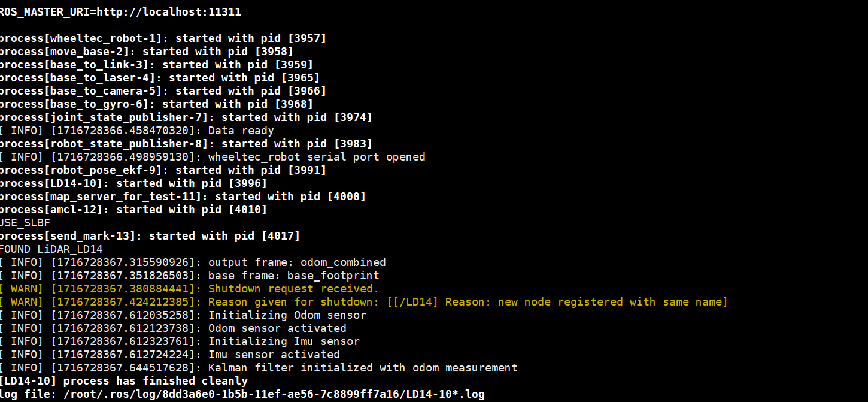Select the robot_pose_ekf-9 process line
The height and width of the screenshot is (402, 868).
click(x=163, y=170)
